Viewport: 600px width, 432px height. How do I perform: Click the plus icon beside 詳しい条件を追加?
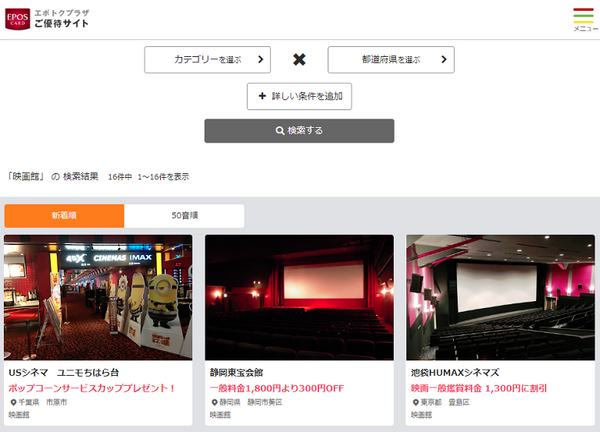pos(262,96)
